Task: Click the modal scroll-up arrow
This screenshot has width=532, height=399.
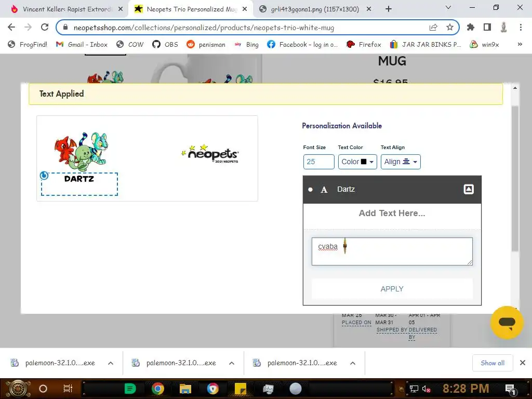Action: pos(515,88)
